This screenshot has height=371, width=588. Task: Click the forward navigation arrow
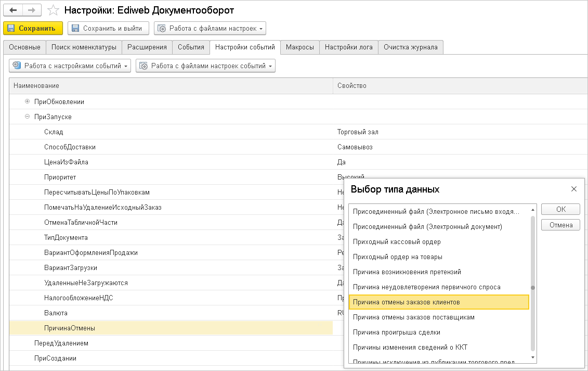coord(31,10)
